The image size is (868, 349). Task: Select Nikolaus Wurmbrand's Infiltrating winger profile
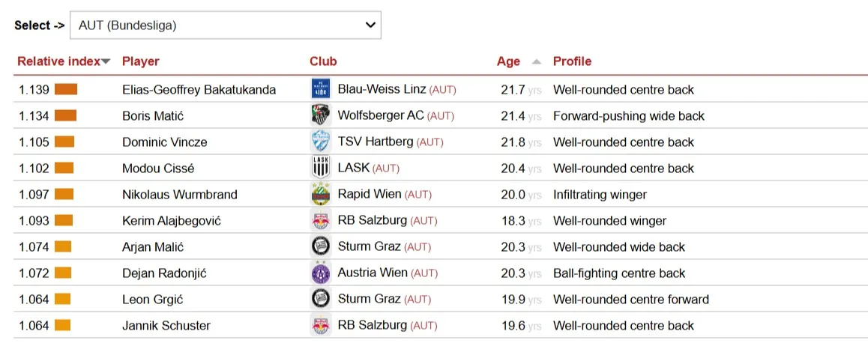(x=600, y=195)
